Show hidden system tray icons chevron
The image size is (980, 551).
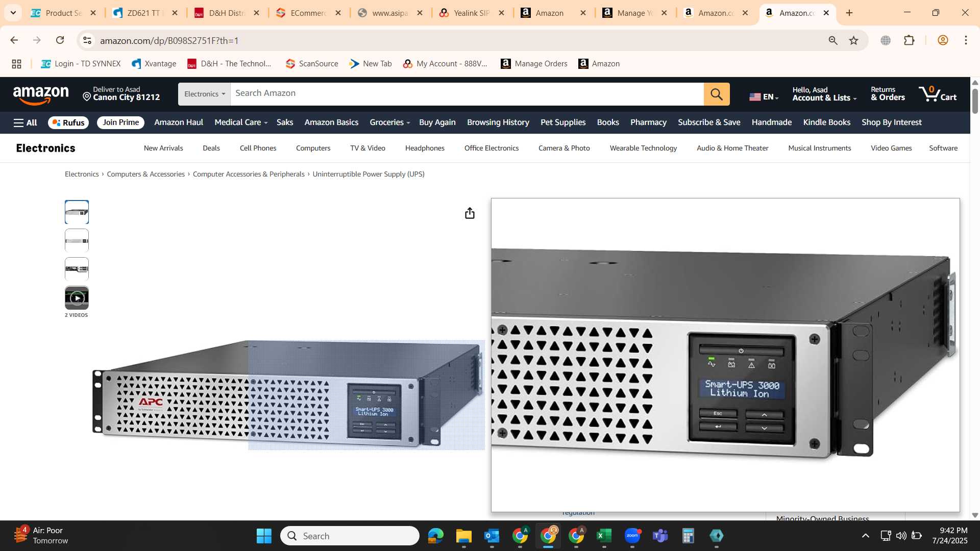[866, 536]
